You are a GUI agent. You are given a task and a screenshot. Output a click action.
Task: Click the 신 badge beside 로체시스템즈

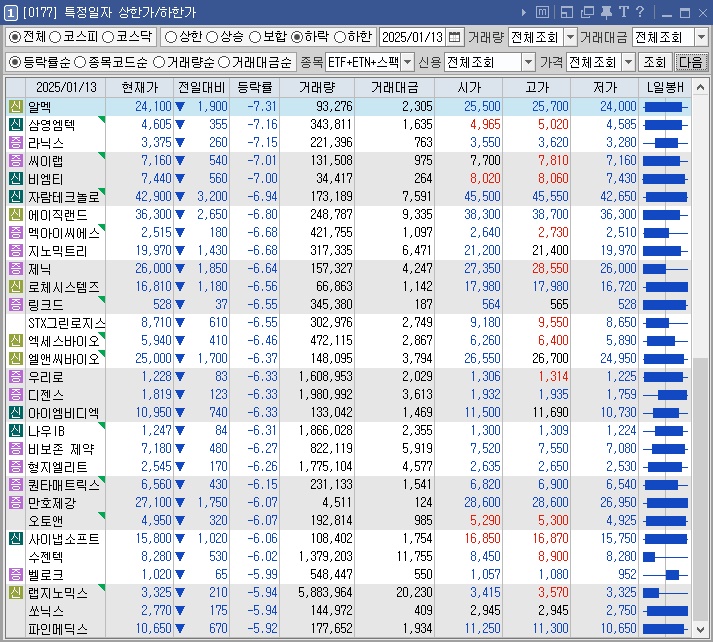(16, 286)
